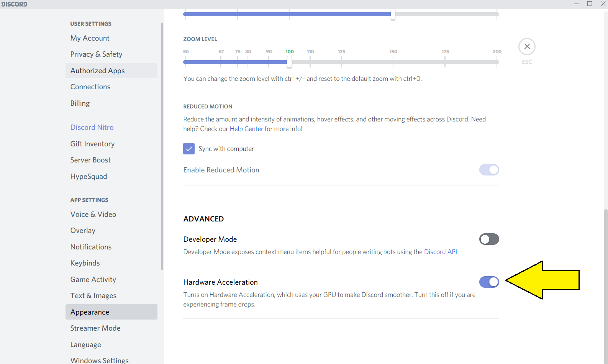Click the APP SETTINGS header text
The height and width of the screenshot is (364, 608).
(x=89, y=200)
